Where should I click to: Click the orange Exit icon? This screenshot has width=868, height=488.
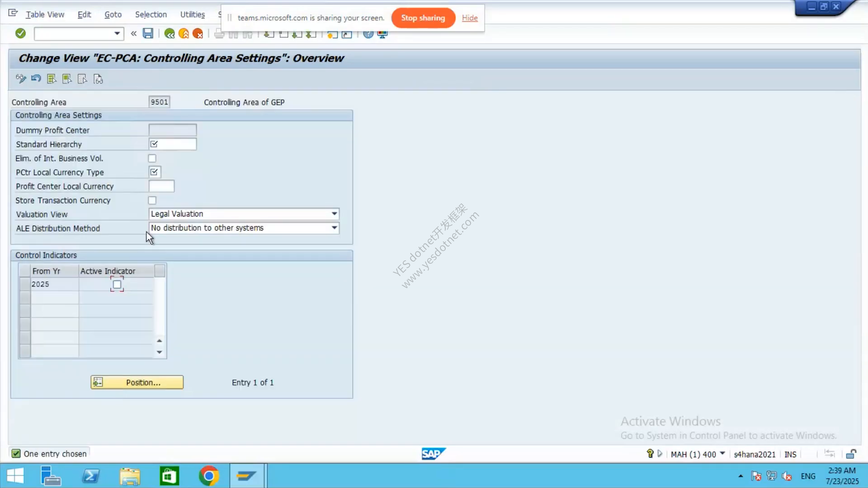[184, 33]
